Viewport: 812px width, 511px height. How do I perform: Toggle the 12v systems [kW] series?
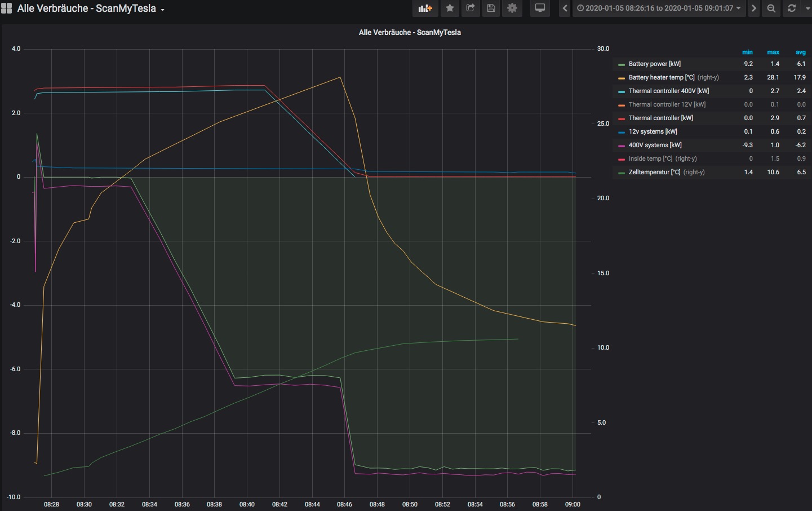point(653,132)
